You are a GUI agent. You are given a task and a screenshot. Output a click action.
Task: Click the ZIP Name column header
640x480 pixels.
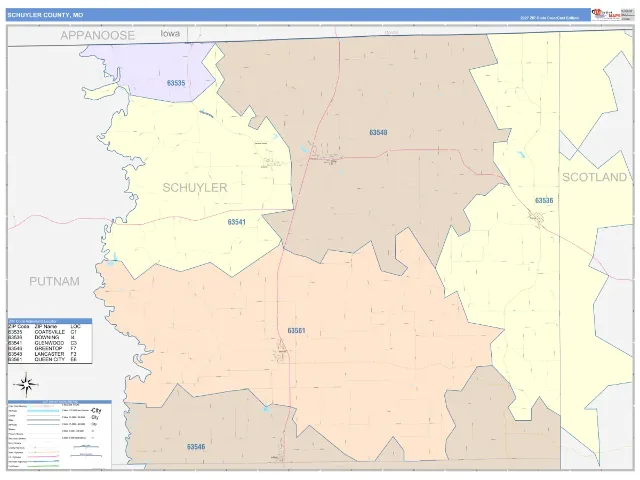(46, 327)
